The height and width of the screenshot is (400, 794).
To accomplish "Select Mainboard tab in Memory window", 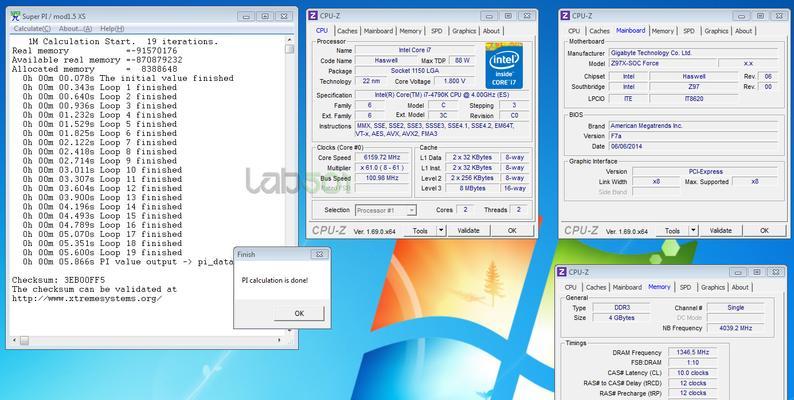I will coord(627,287).
